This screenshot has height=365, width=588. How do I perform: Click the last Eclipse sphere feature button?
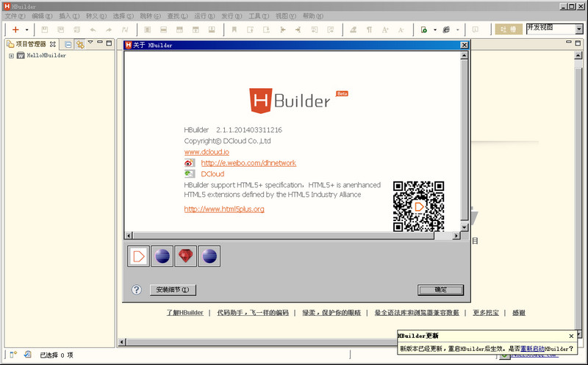[x=209, y=256]
